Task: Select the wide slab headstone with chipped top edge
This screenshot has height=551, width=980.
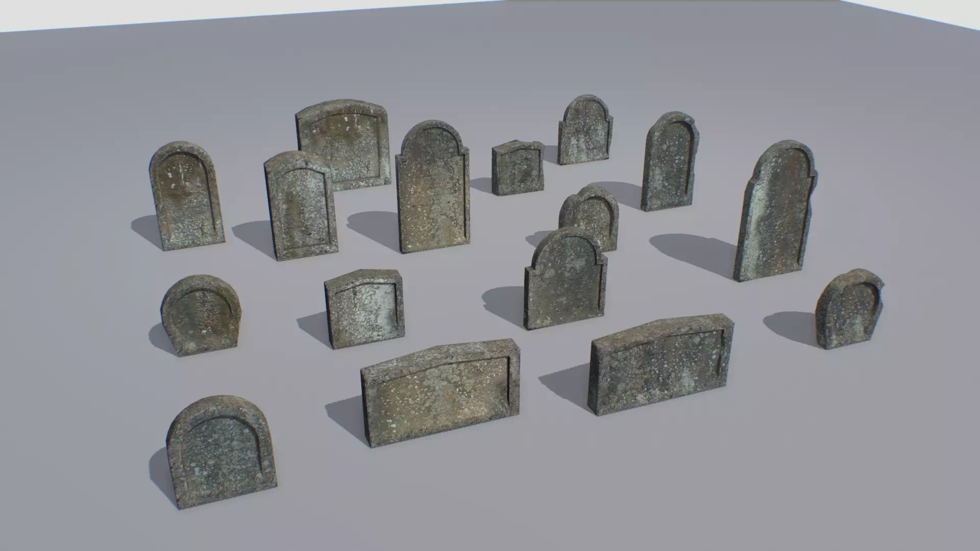Action: click(661, 364)
